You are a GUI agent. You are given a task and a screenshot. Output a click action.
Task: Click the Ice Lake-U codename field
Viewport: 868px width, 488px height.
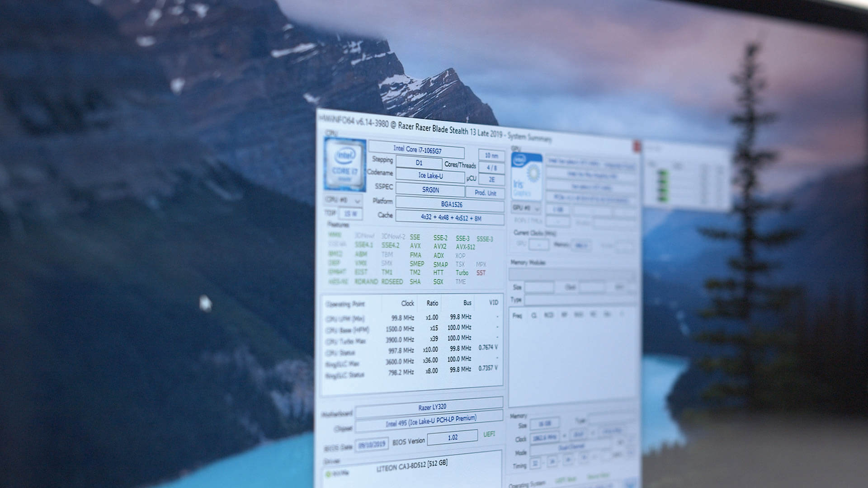tap(430, 175)
